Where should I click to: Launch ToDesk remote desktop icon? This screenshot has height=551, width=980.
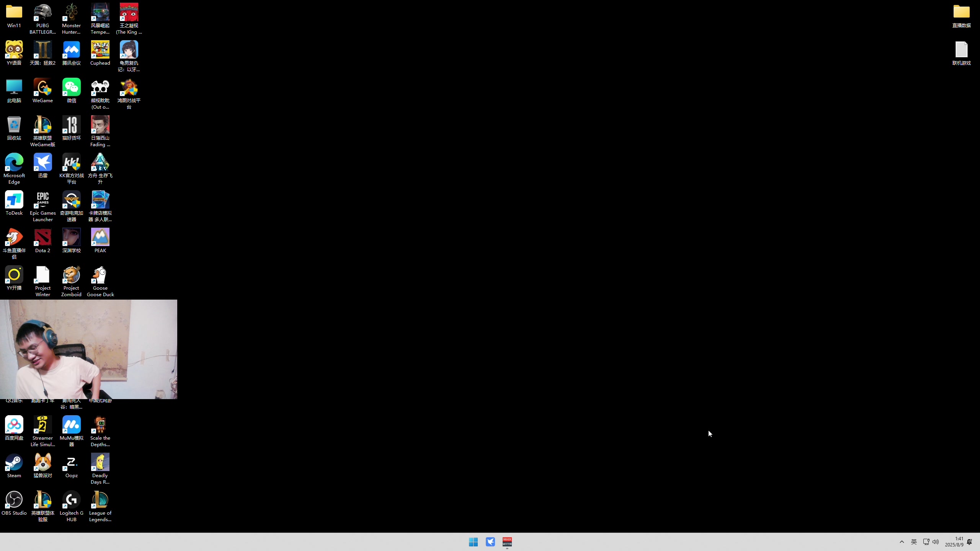tap(14, 203)
